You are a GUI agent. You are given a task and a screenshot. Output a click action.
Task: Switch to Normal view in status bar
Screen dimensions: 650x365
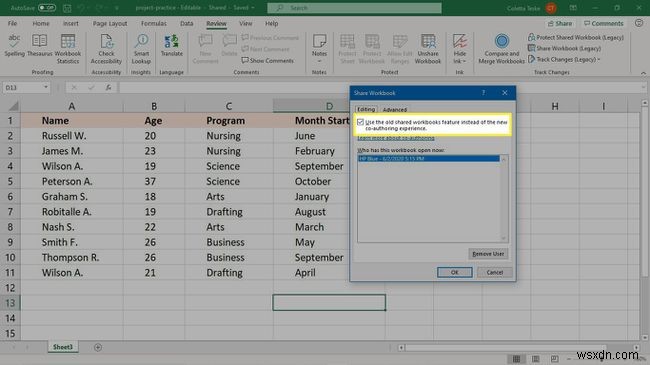517,359
